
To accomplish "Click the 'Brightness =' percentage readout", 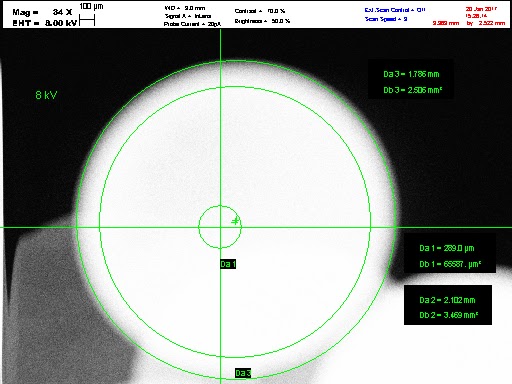I will pyautogui.click(x=262, y=21).
